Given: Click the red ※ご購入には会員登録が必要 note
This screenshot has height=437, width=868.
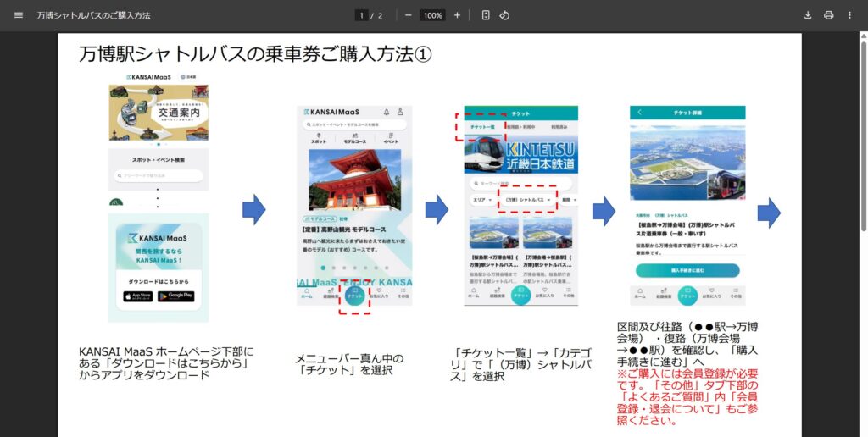Looking at the screenshot, I should coord(687,396).
